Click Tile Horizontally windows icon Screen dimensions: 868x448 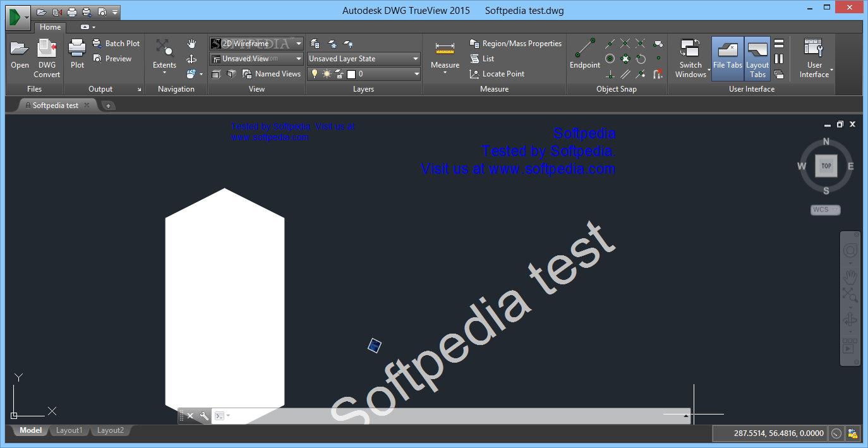coord(779,44)
